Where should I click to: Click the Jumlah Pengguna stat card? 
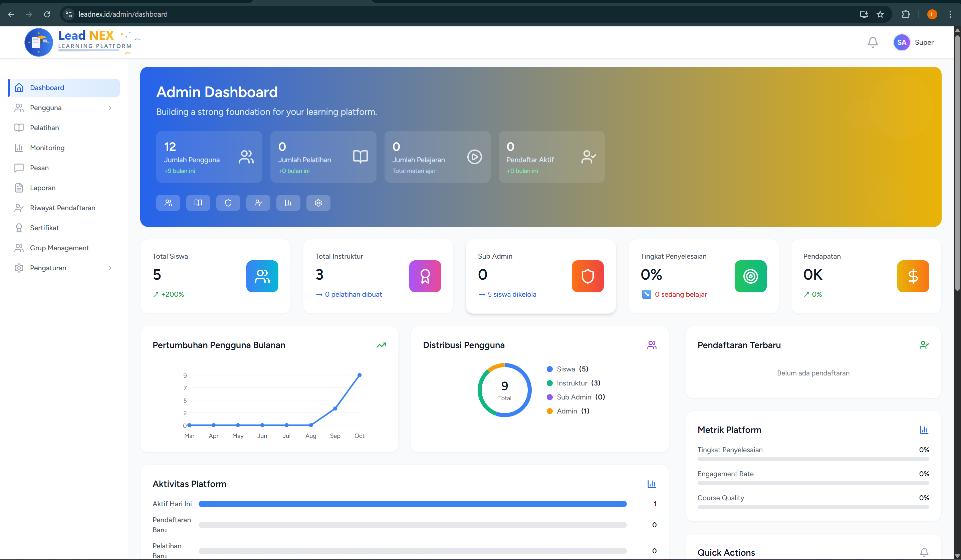click(x=209, y=157)
